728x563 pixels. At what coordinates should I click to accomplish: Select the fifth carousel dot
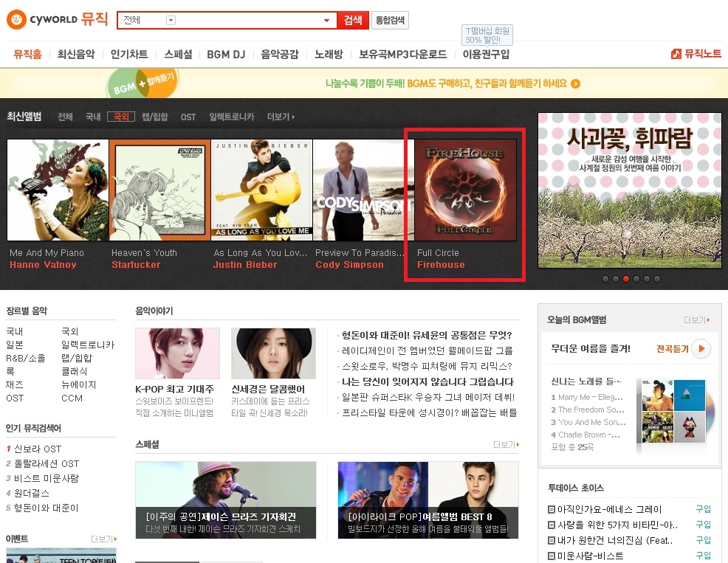click(646, 279)
